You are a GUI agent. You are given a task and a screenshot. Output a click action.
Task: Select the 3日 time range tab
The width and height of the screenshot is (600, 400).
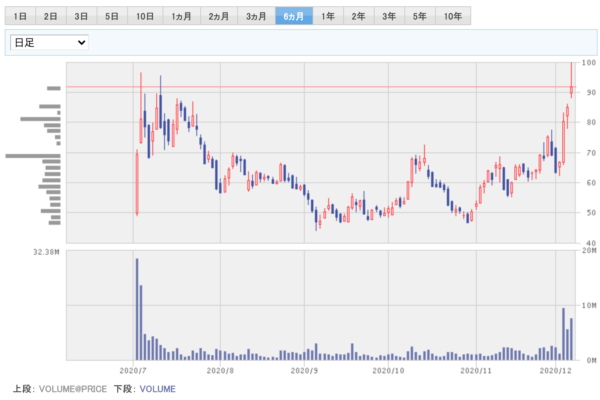82,16
